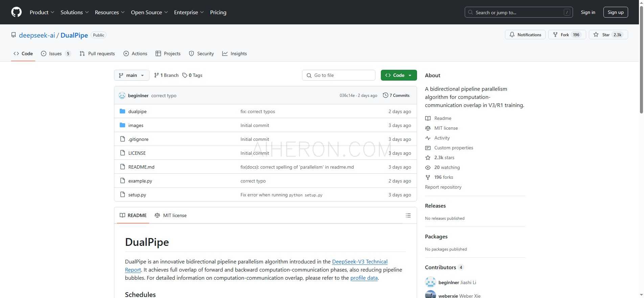Click the eye icon next to 20 watching
Image resolution: width=644 pixels, height=298 pixels.
pos(428,167)
